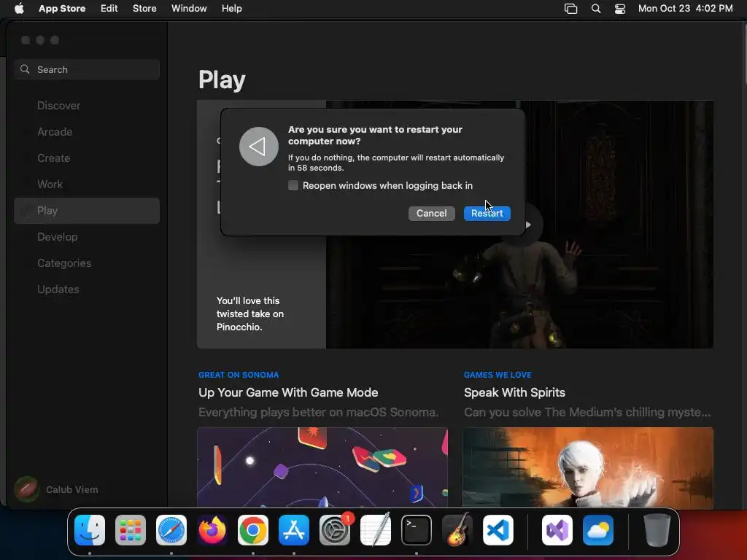Open Finder from the Dock
The width and height of the screenshot is (747, 560).
[90, 530]
